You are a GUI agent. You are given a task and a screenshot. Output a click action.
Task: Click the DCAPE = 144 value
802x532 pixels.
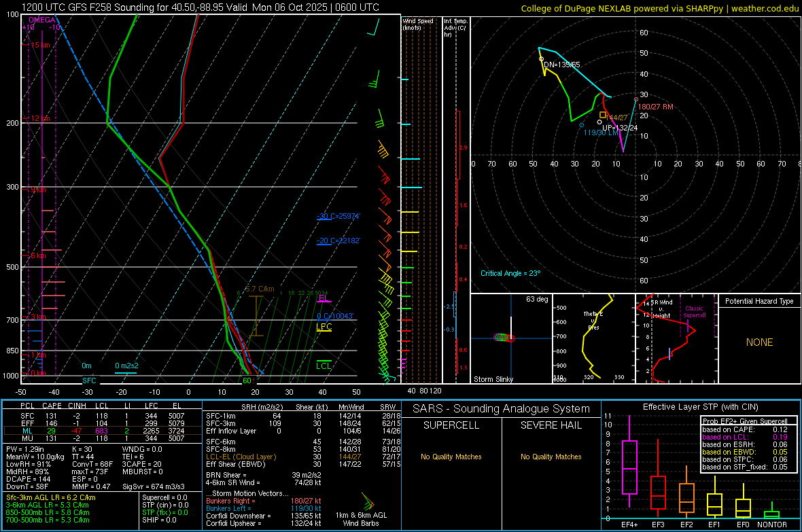pyautogui.click(x=28, y=479)
